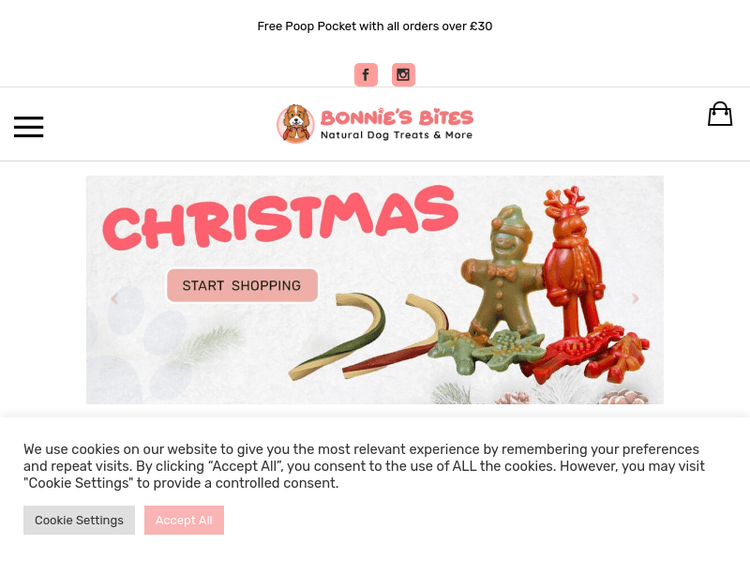Accept All cookies

point(184,520)
